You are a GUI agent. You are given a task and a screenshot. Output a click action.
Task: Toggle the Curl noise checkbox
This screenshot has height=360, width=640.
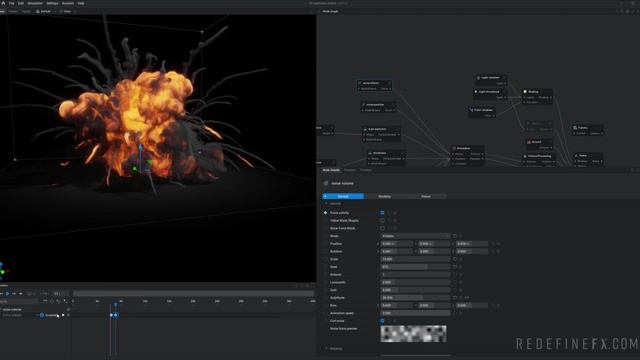pos(382,321)
